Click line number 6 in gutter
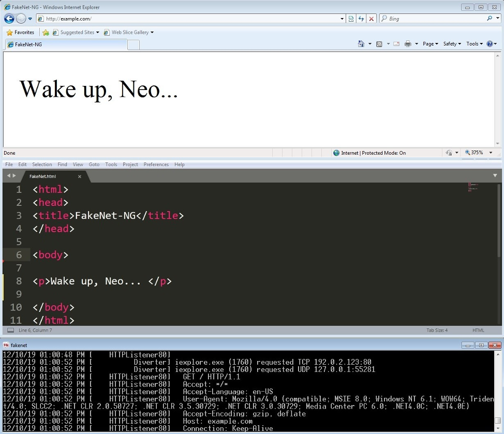 tap(19, 255)
